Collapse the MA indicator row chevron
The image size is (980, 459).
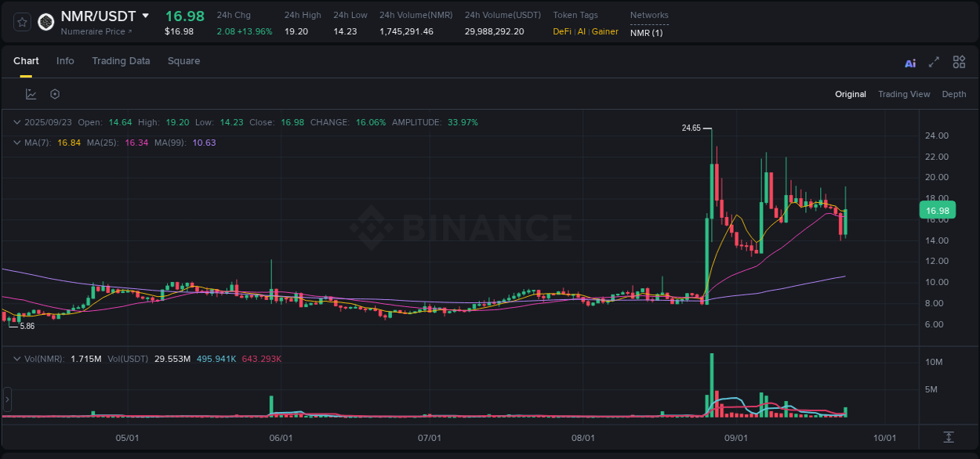point(16,143)
